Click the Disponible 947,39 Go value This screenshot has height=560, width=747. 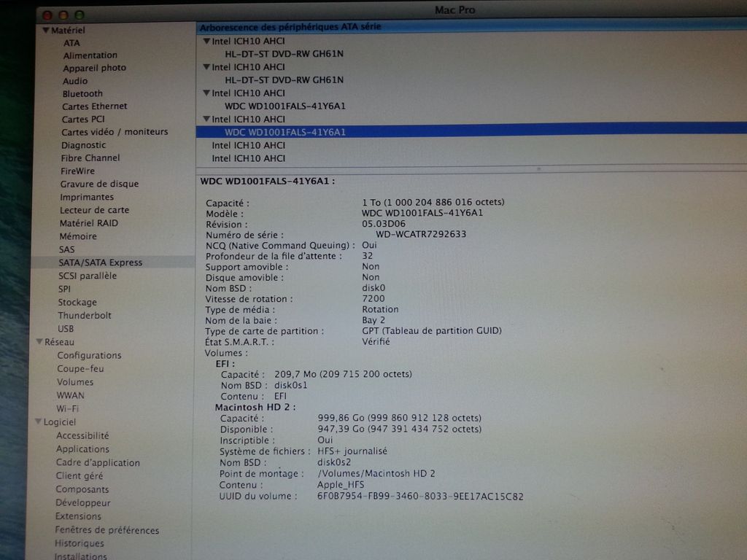coord(399,429)
